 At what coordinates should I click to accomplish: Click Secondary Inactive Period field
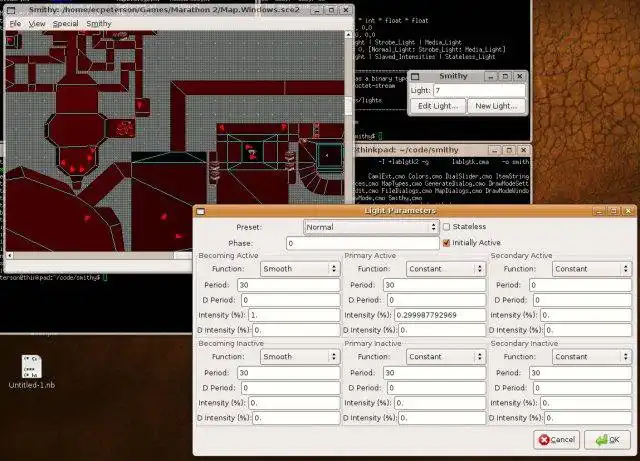(x=580, y=372)
